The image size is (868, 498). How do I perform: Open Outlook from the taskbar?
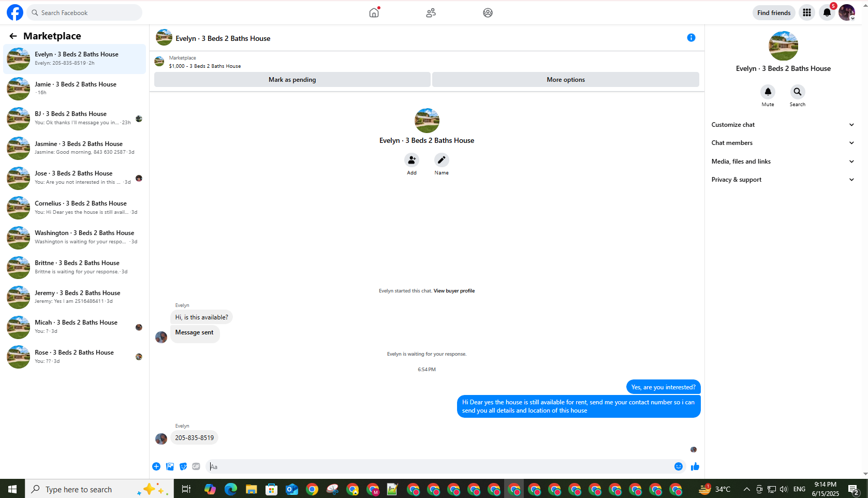292,489
